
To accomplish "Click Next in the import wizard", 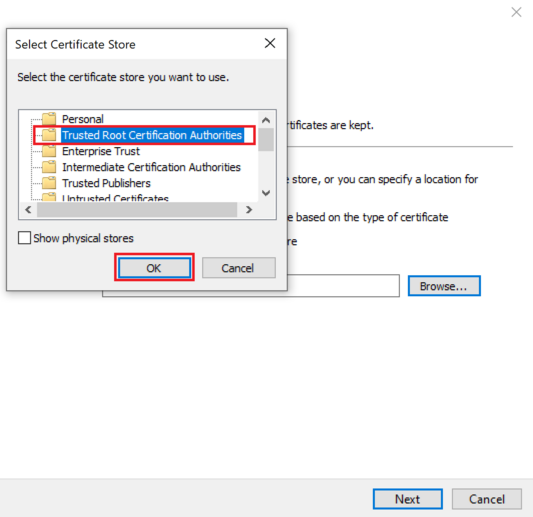I will pos(408,499).
